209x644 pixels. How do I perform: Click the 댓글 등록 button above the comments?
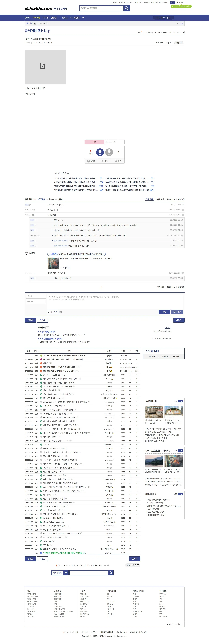(x=149, y=200)
